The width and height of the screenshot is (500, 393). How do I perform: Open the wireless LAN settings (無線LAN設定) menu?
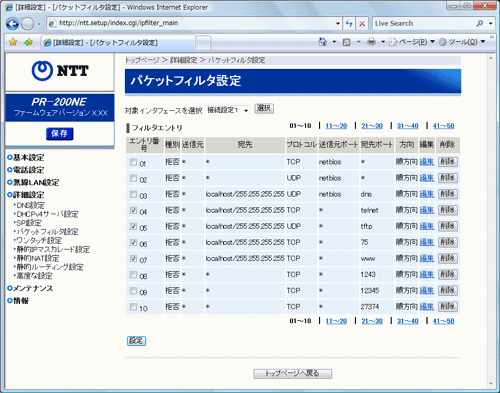pos(36,182)
